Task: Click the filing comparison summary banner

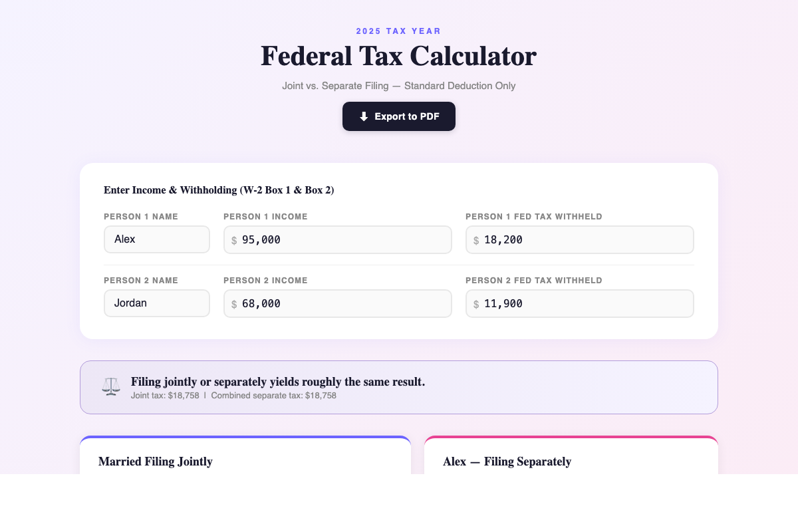Action: [398, 387]
